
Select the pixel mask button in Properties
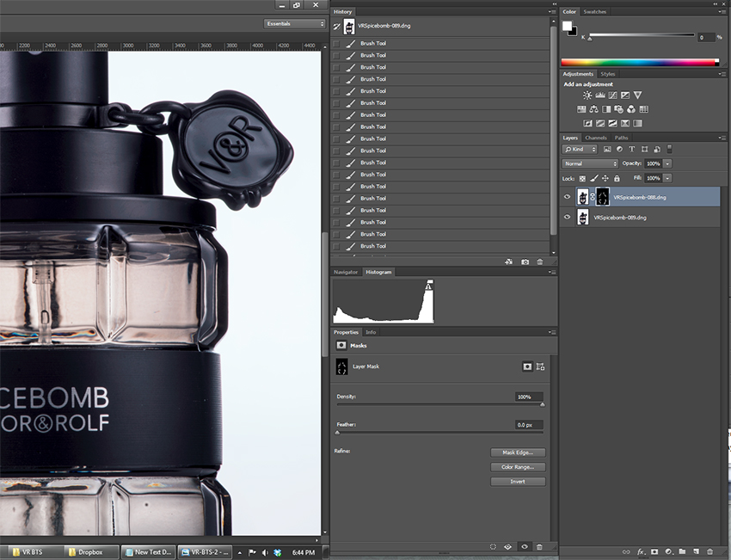527,366
